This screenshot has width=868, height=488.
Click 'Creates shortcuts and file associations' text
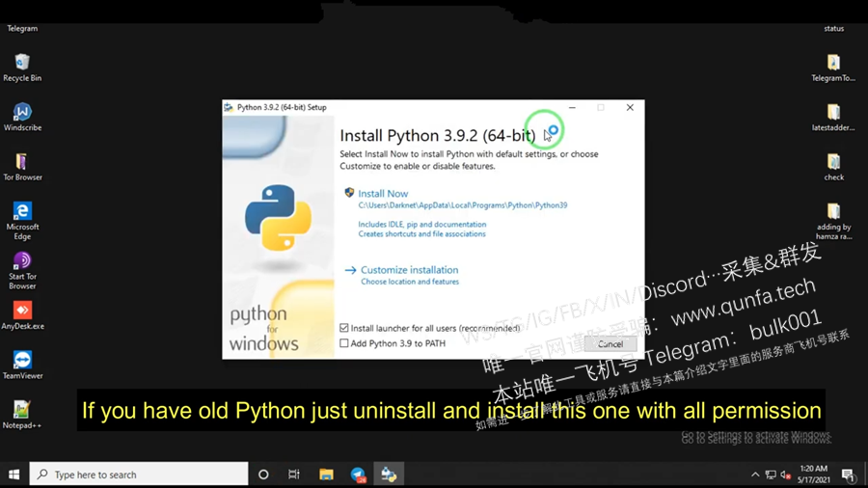pos(421,234)
